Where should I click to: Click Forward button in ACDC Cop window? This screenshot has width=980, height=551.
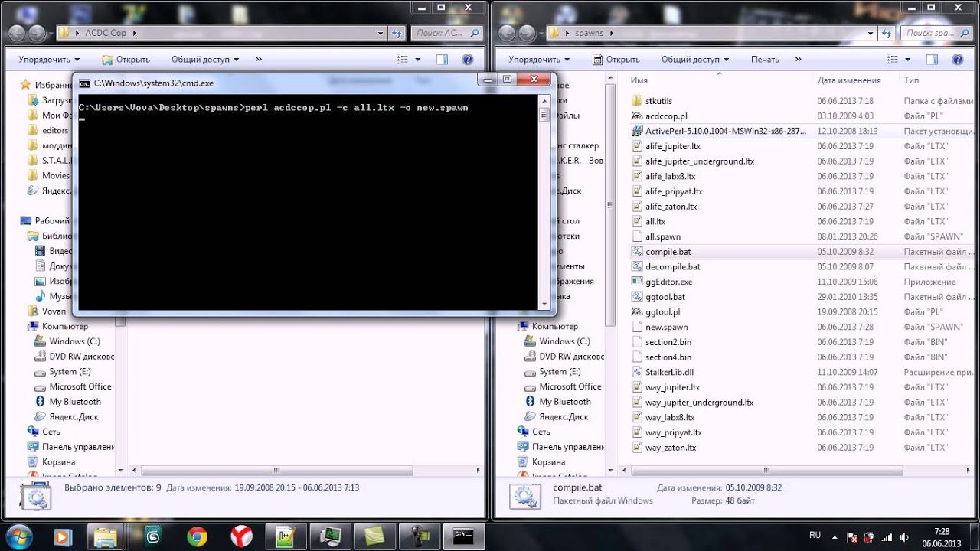coord(36,34)
